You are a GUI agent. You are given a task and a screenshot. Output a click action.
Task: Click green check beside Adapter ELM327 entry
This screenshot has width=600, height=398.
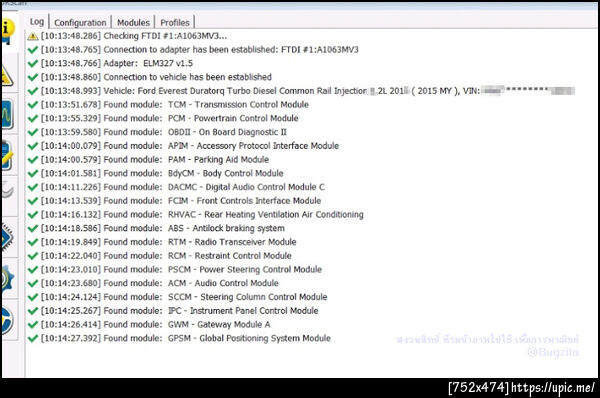coord(33,64)
